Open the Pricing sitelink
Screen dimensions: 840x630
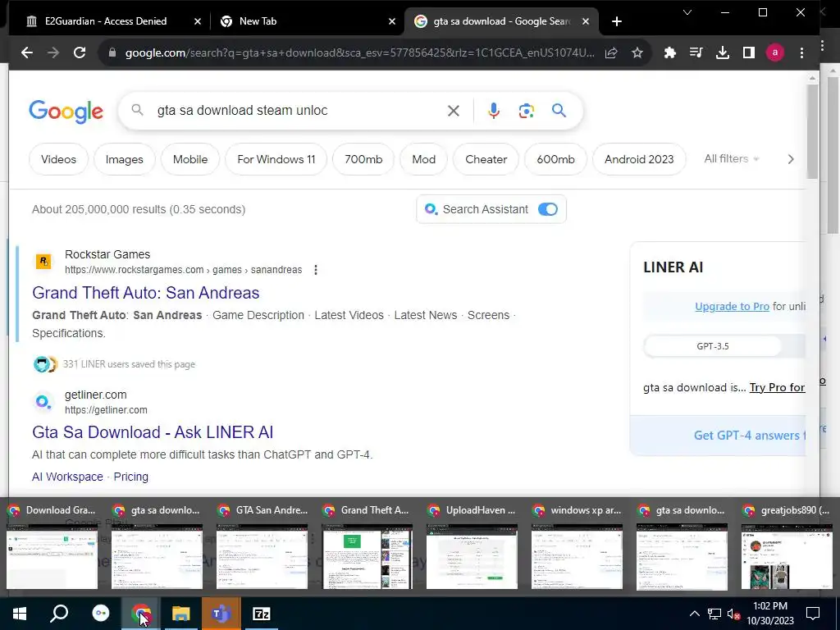(130, 477)
